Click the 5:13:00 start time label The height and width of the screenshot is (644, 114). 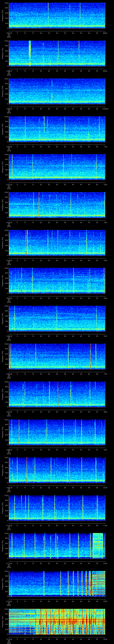click(x=9, y=639)
